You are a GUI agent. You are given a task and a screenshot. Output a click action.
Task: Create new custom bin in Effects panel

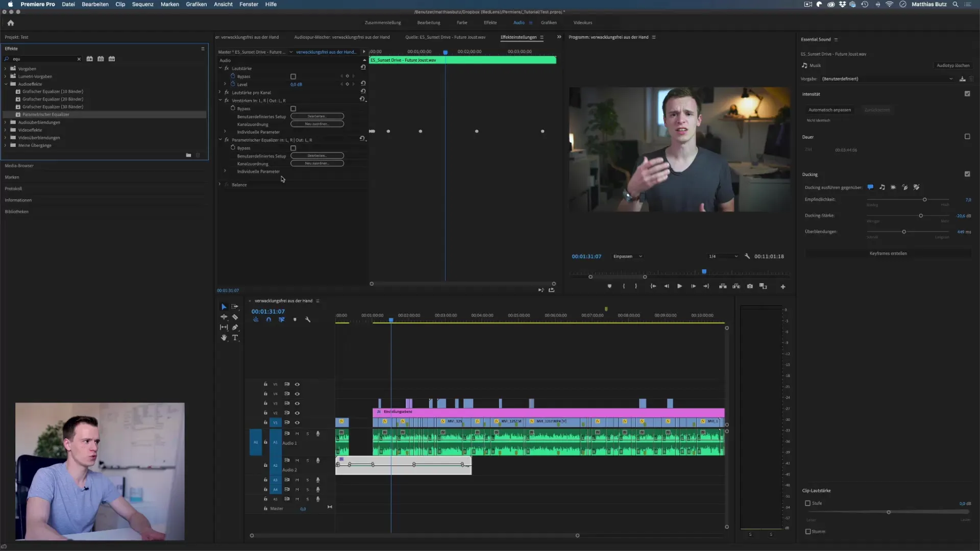[x=188, y=155]
